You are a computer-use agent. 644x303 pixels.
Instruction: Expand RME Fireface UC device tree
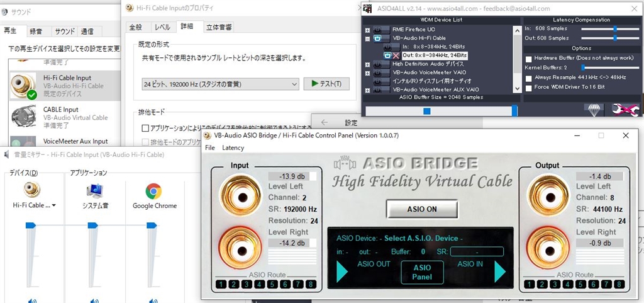367,30
